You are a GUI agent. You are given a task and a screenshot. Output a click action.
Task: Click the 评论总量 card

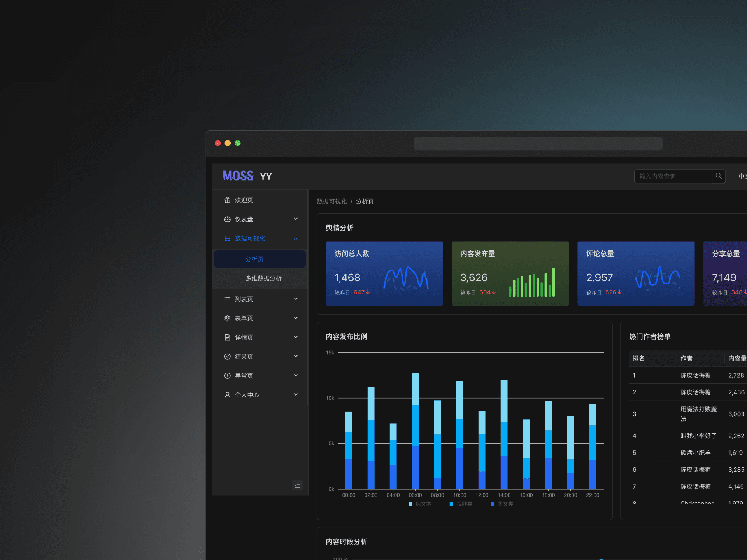click(636, 273)
